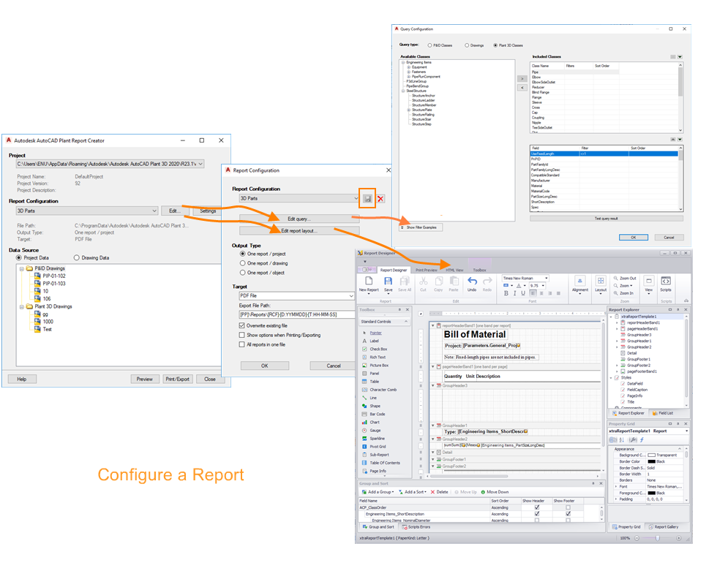Select P&ID Classes query type

pos(430,45)
